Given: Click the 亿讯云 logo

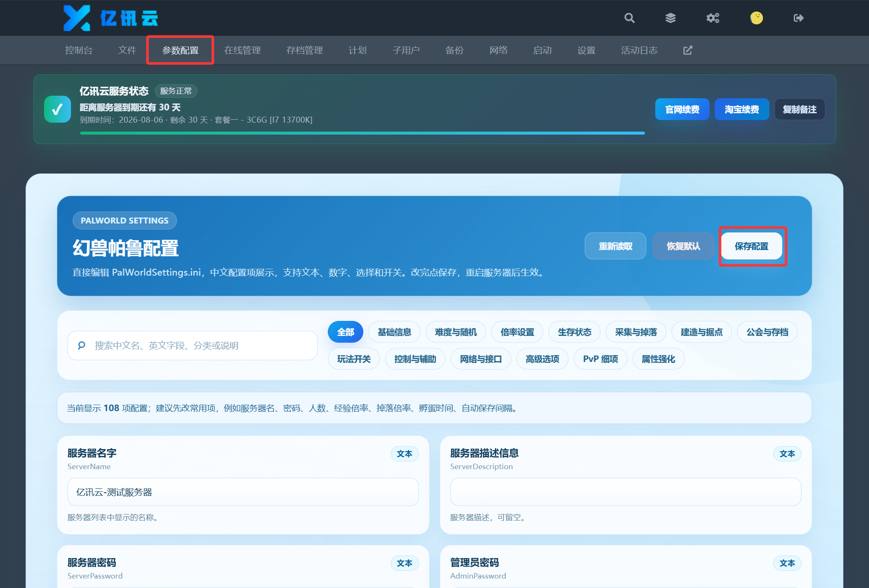Looking at the screenshot, I should (111, 18).
